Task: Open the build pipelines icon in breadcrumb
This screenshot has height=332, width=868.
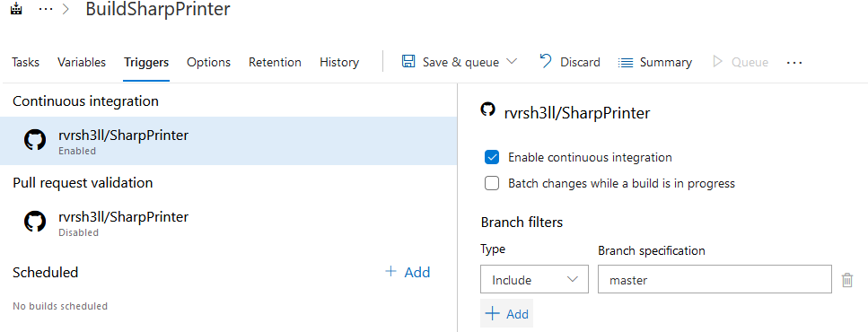Action: (x=17, y=9)
